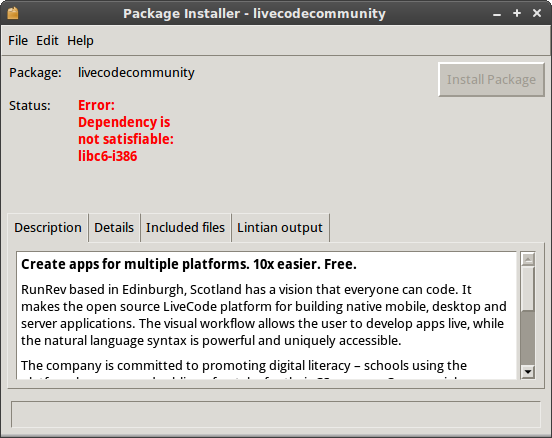
Task: Click the scrollbar down arrow in description
Action: point(528,371)
